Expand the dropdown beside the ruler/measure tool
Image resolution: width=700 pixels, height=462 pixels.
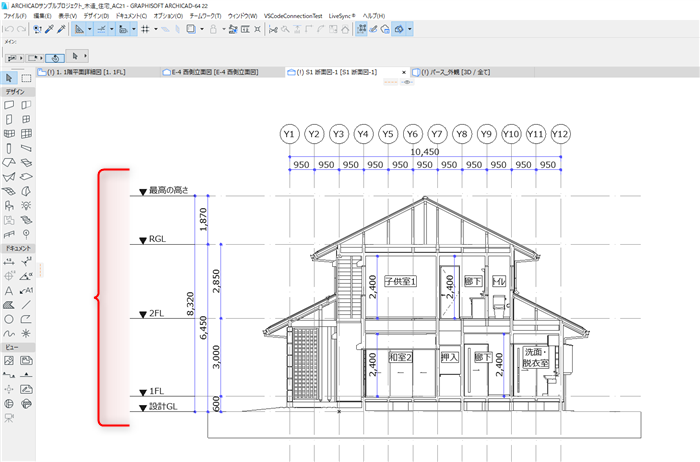pyautogui.click(x=90, y=29)
